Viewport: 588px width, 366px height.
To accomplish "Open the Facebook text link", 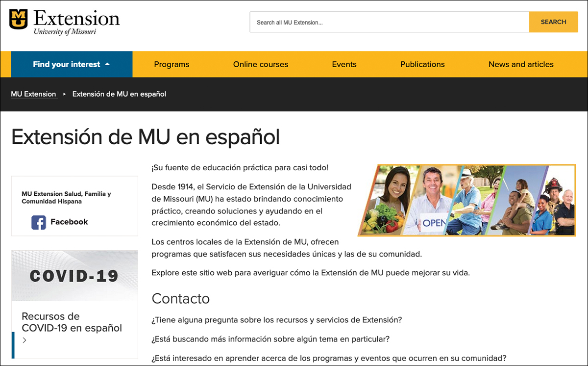I will pos(69,222).
